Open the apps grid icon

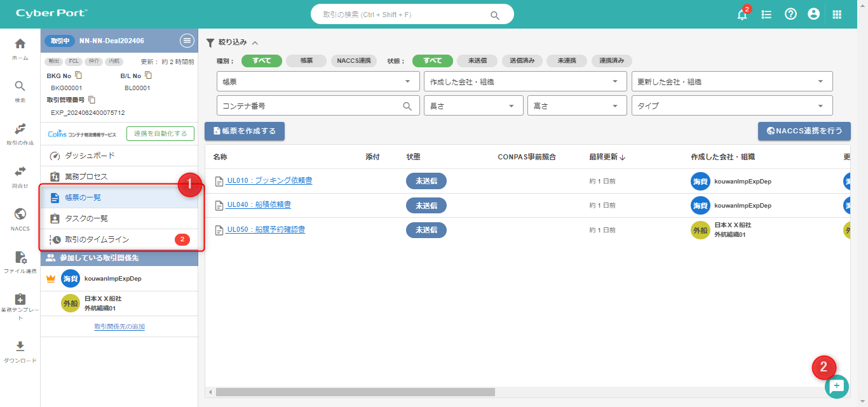pos(837,14)
